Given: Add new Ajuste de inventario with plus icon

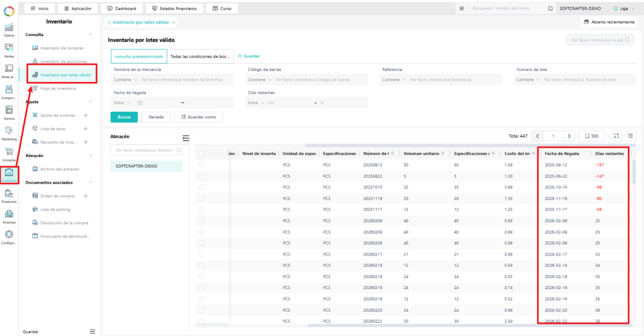Looking at the screenshot, I should [x=86, y=115].
